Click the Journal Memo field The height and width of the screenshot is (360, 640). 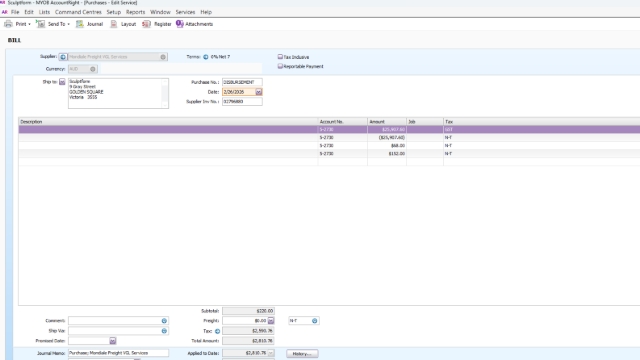pos(118,353)
